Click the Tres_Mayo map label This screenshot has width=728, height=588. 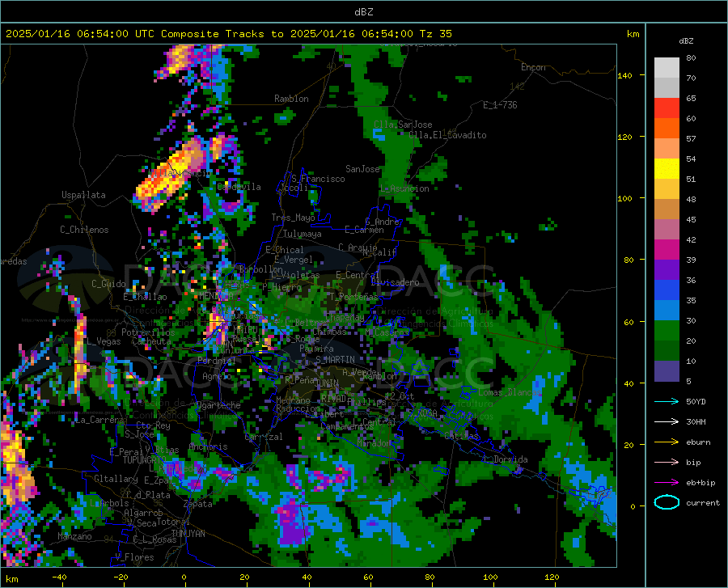coord(293,218)
